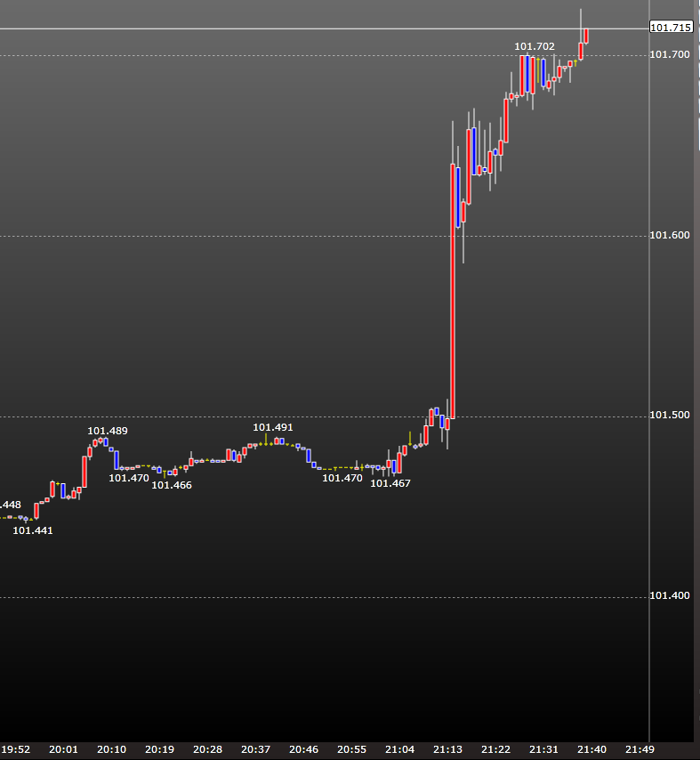Click the 101.466 low annotation
The image size is (700, 760).
(172, 485)
